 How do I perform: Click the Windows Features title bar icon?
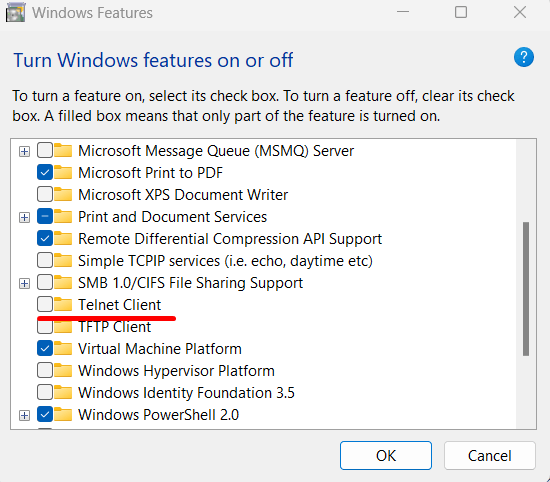(x=15, y=13)
